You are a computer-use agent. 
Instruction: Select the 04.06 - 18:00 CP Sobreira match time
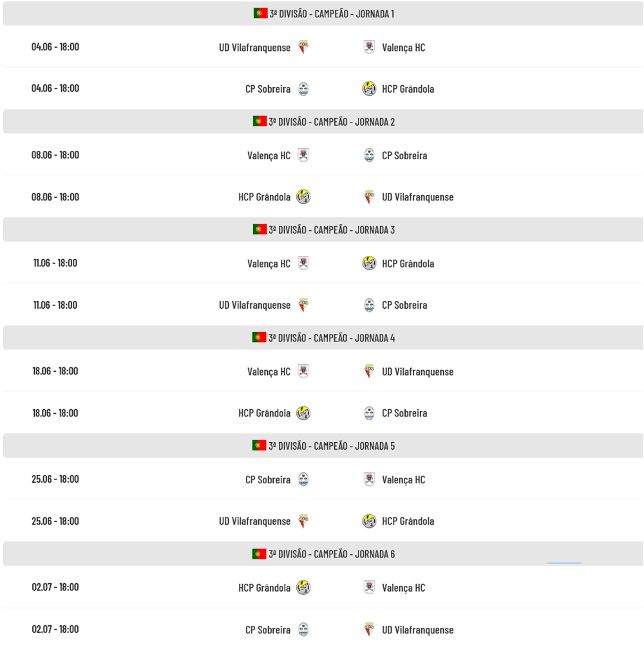(x=55, y=88)
